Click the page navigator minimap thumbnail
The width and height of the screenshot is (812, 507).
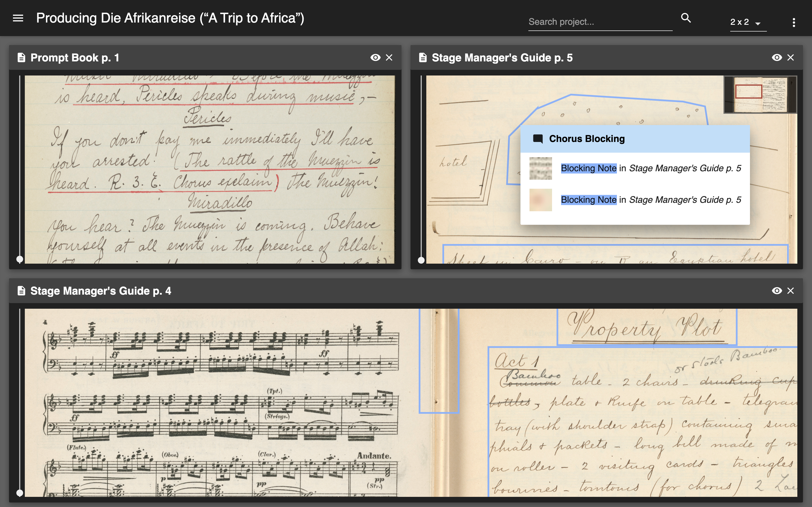tap(760, 95)
